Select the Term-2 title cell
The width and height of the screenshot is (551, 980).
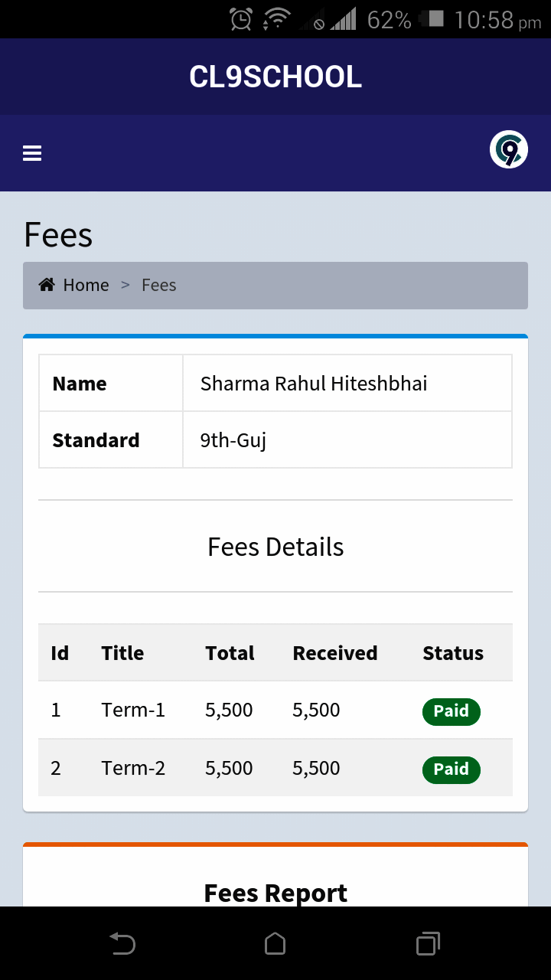click(x=133, y=769)
